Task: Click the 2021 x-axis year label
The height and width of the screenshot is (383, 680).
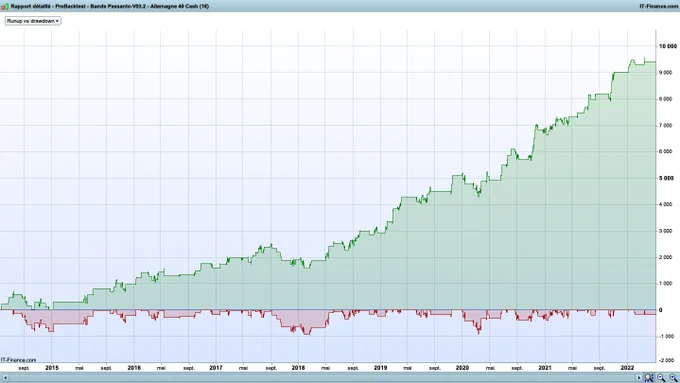Action: 545,368
